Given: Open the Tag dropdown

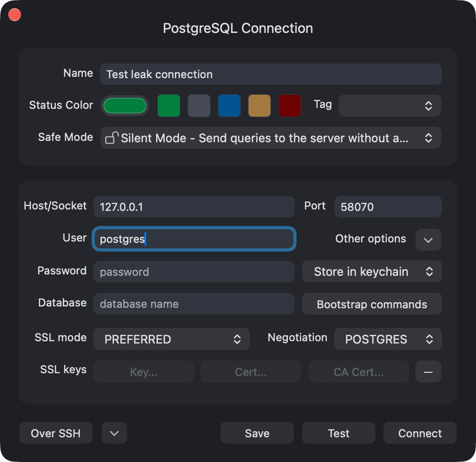Looking at the screenshot, I should point(390,106).
